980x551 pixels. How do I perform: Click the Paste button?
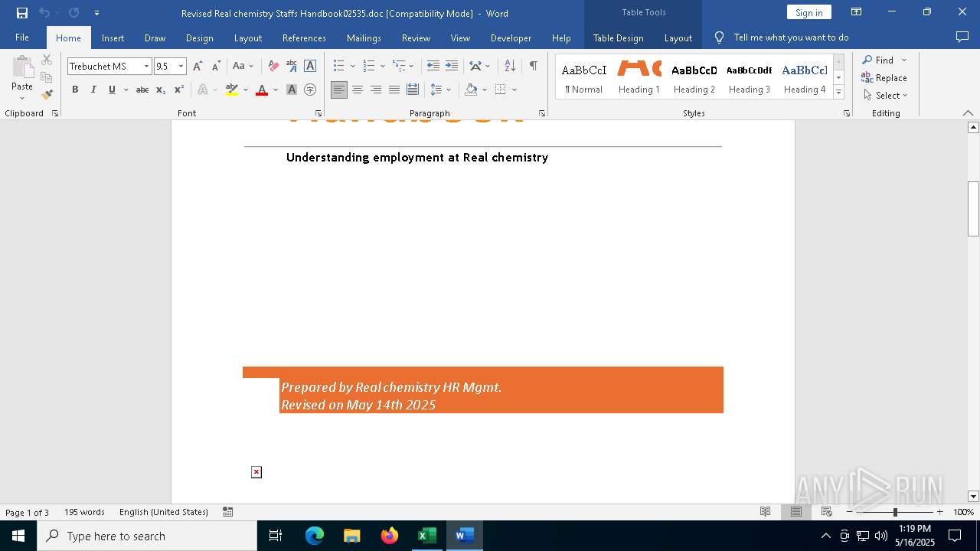pyautogui.click(x=22, y=79)
